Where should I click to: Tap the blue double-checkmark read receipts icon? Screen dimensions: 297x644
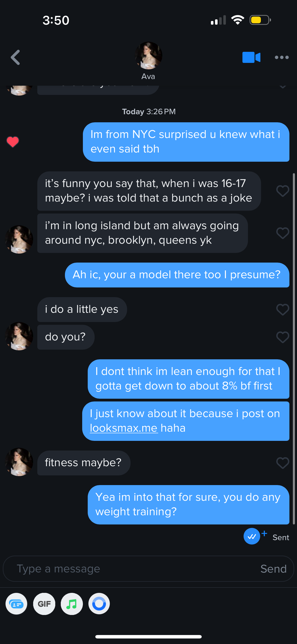[252, 536]
